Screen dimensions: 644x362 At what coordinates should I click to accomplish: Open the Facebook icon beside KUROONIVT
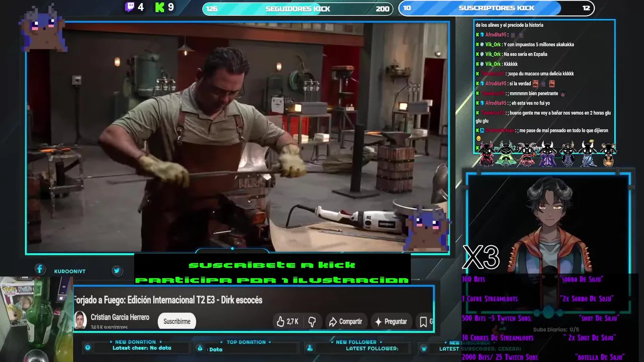[40, 269]
